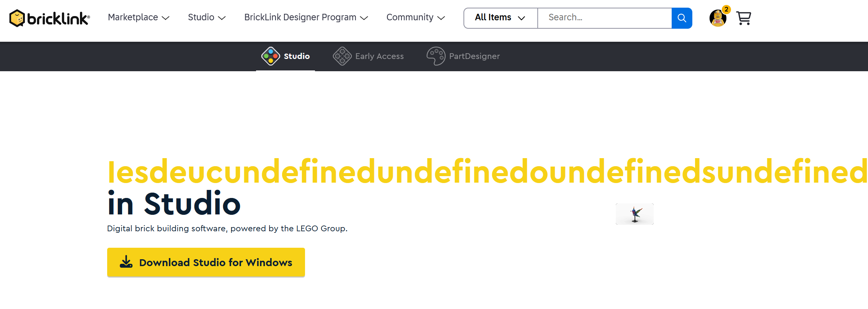Switch to the PartDesigner tab

pos(474,56)
